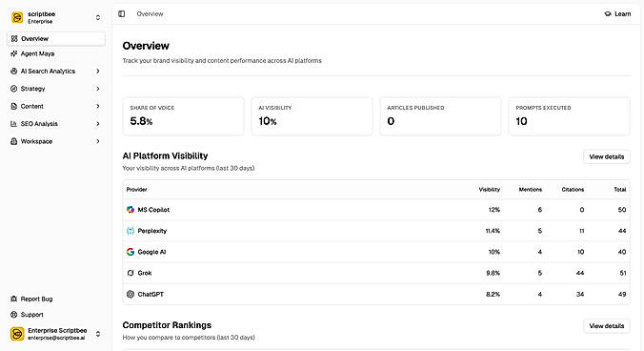Click the Mentions column header
Image resolution: width=644 pixels, height=351 pixels.
pyautogui.click(x=531, y=190)
